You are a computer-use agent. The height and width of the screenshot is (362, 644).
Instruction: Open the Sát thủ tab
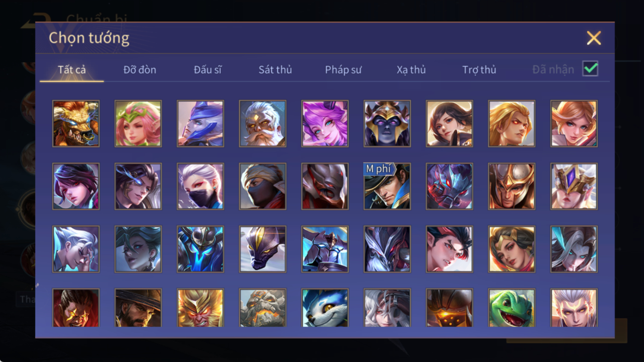pyautogui.click(x=275, y=70)
